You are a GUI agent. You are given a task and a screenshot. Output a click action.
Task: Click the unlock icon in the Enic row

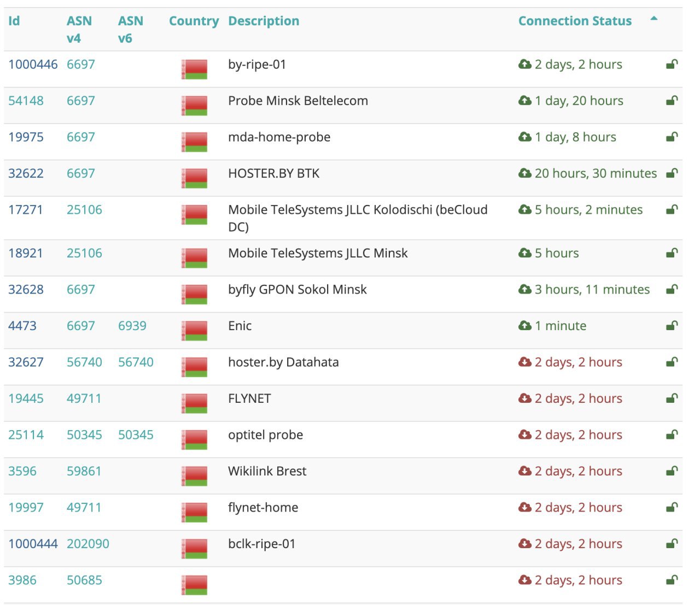point(672,326)
